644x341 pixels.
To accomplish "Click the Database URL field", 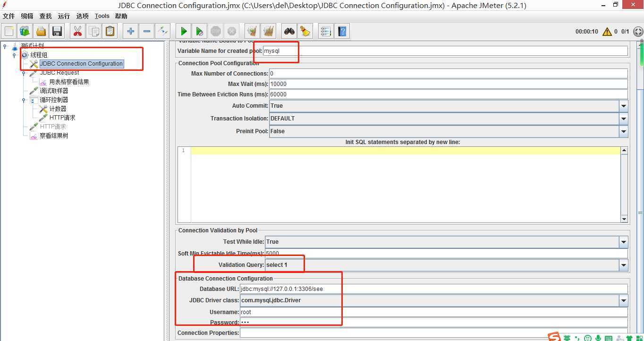I will (434, 289).
